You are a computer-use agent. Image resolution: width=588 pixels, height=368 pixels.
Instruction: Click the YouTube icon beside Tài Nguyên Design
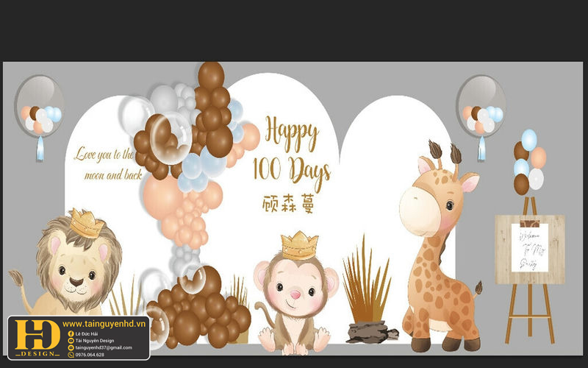[71, 341]
